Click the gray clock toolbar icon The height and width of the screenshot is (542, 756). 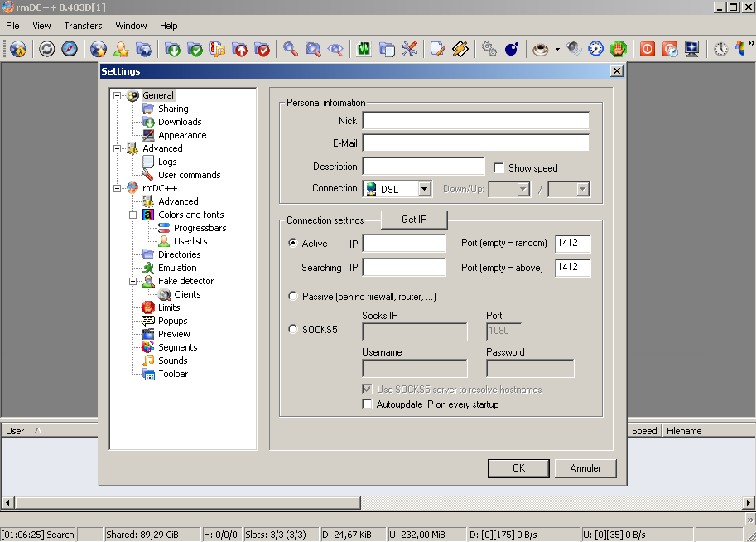[x=720, y=49]
